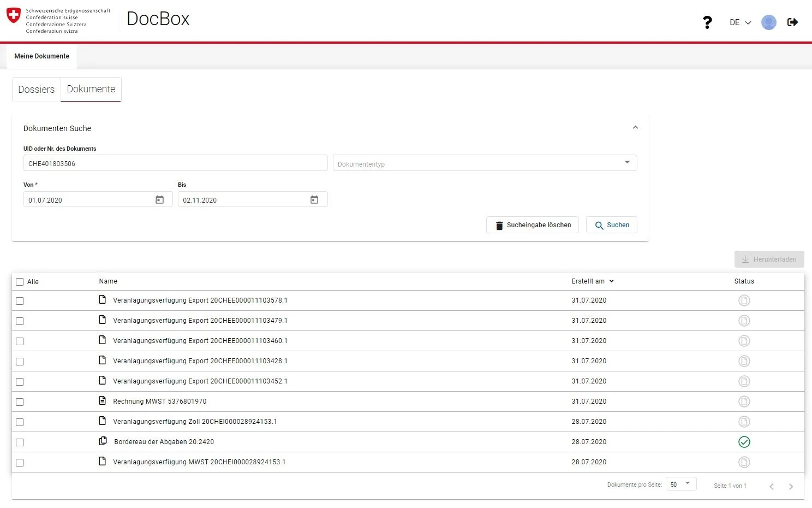The height and width of the screenshot is (508, 812).
Task: Open the Von date calendar picker
Action: 159,200
